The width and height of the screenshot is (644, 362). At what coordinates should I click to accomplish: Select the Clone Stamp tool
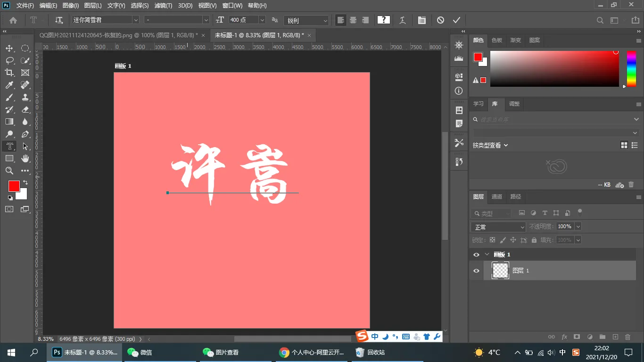(25, 97)
